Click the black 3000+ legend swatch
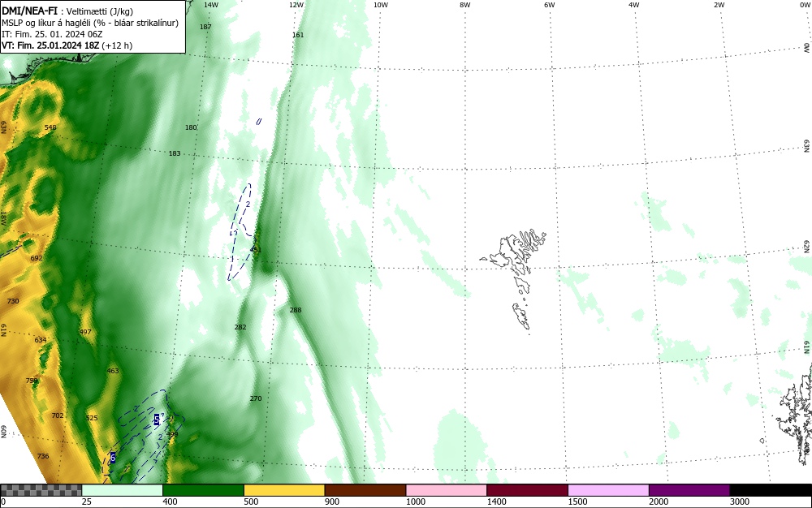Screen dimensions: 812x508 click(771, 490)
